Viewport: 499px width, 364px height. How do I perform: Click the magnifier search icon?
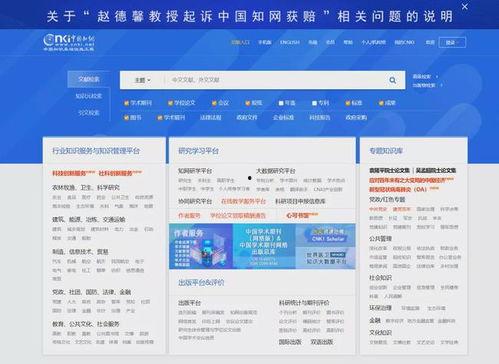(393, 80)
